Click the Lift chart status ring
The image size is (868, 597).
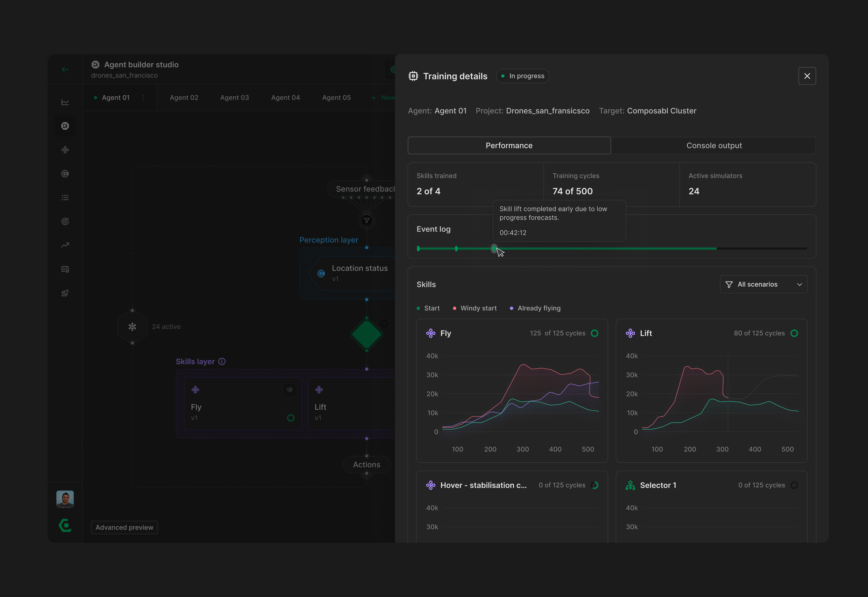[x=794, y=333]
